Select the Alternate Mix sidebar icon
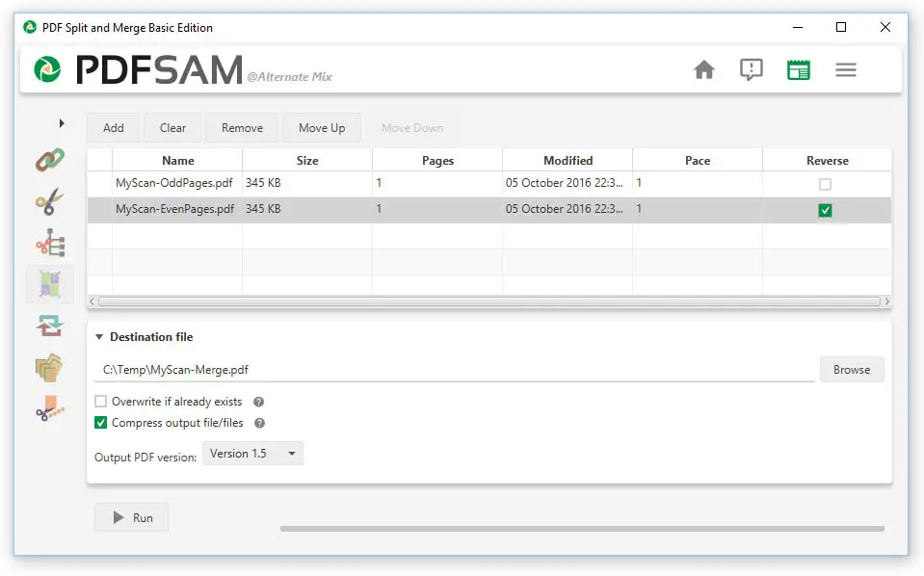 coord(50,284)
